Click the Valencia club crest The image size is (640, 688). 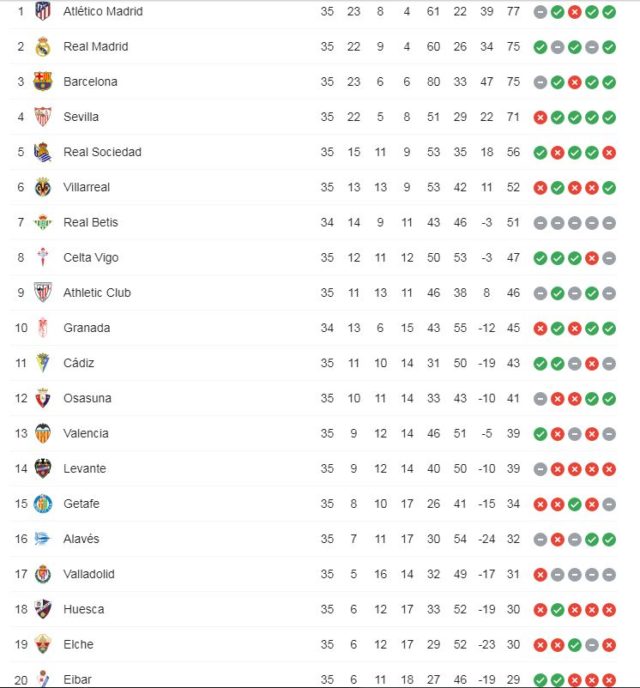click(42, 433)
